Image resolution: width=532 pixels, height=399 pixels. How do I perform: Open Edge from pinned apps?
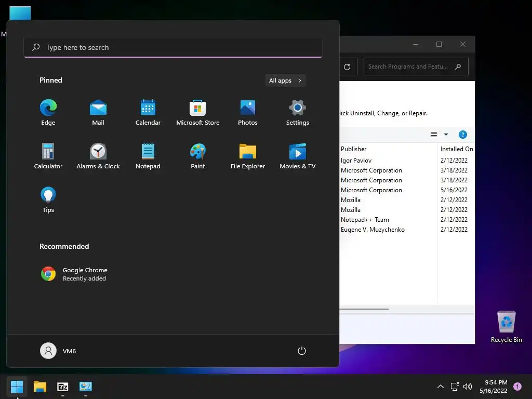click(x=48, y=113)
